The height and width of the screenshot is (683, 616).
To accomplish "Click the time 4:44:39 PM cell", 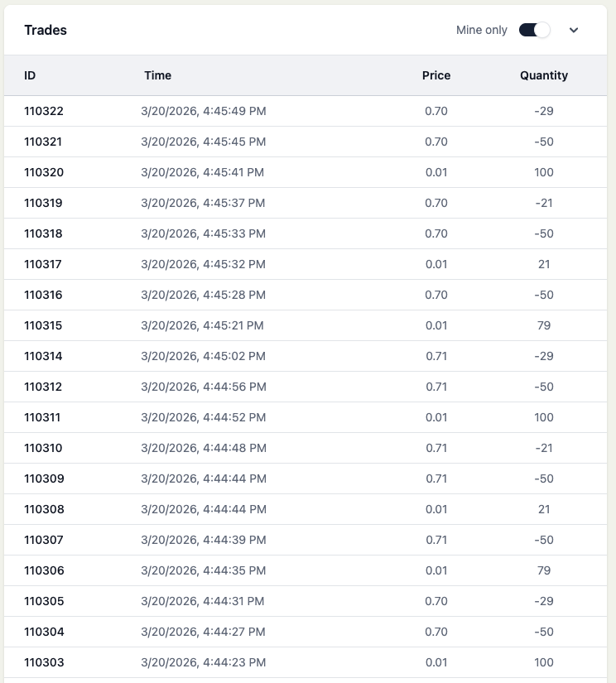I will [204, 540].
